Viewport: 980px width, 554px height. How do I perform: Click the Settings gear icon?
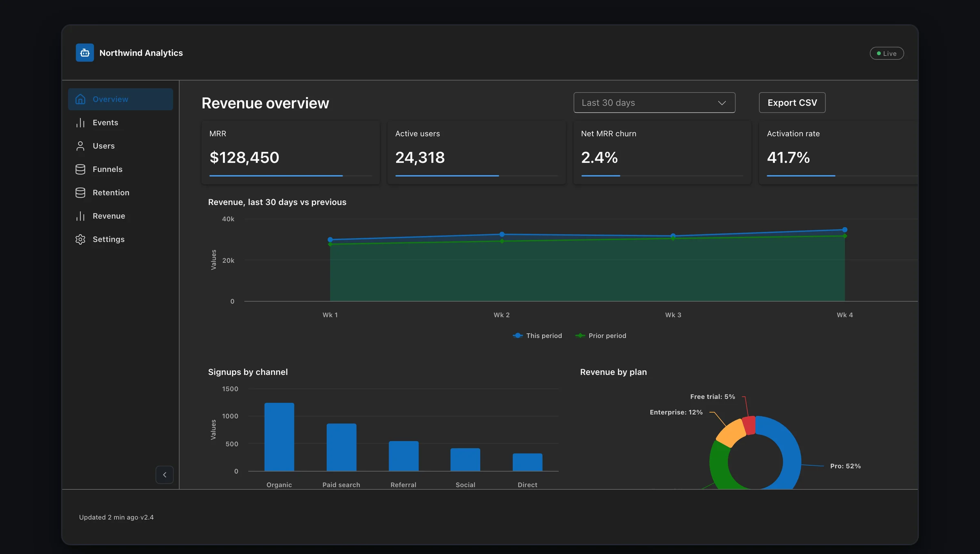(x=80, y=239)
